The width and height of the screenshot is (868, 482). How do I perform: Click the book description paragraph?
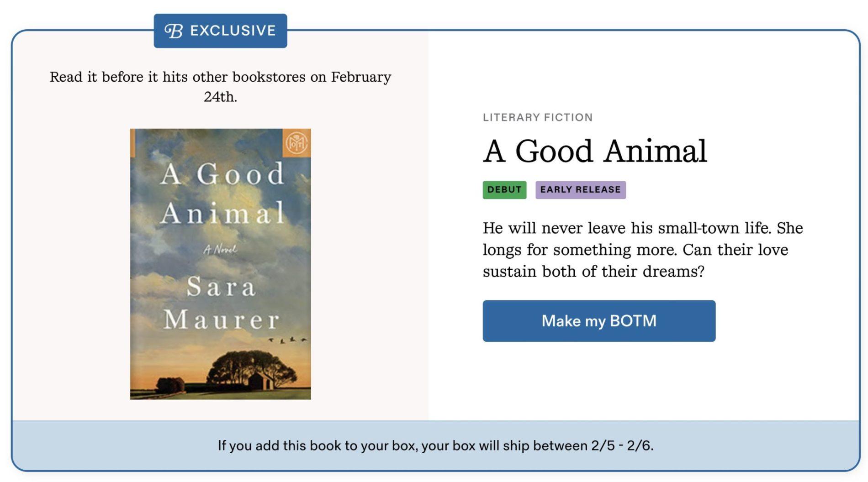coord(642,250)
